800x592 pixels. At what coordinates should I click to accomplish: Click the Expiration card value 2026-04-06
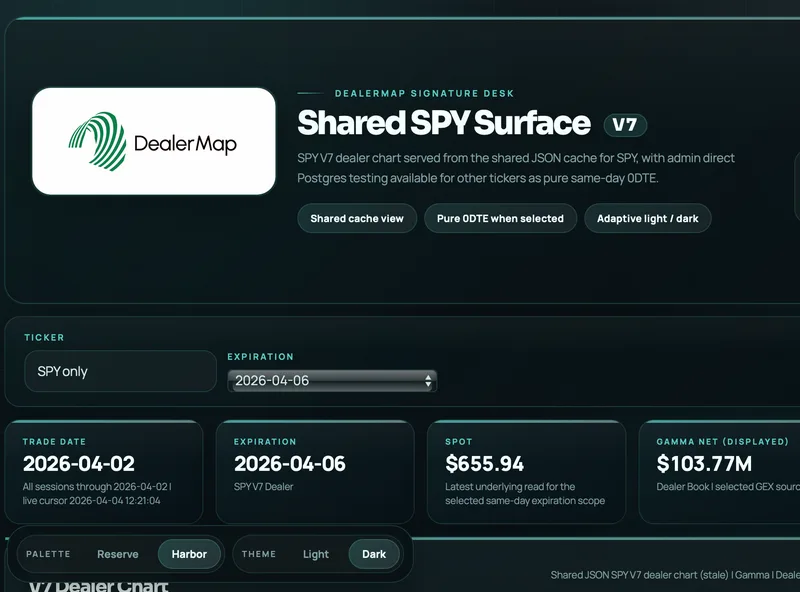pyautogui.click(x=290, y=463)
